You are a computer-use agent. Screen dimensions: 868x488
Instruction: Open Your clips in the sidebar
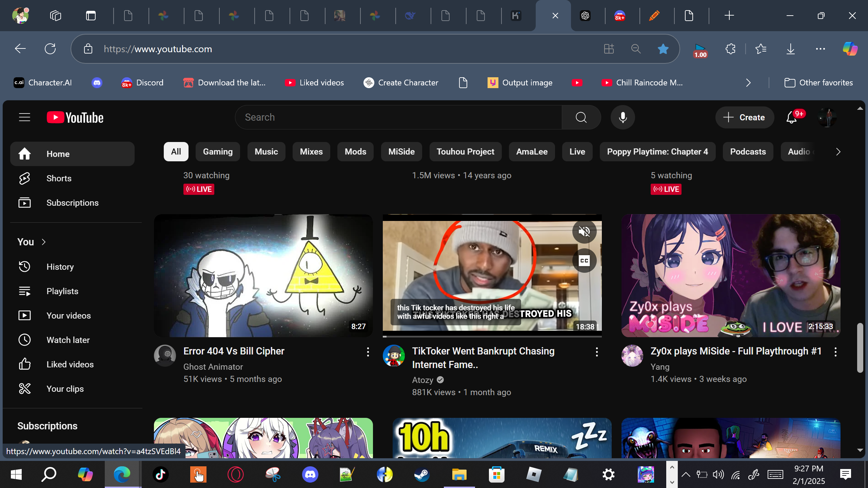[65, 389]
